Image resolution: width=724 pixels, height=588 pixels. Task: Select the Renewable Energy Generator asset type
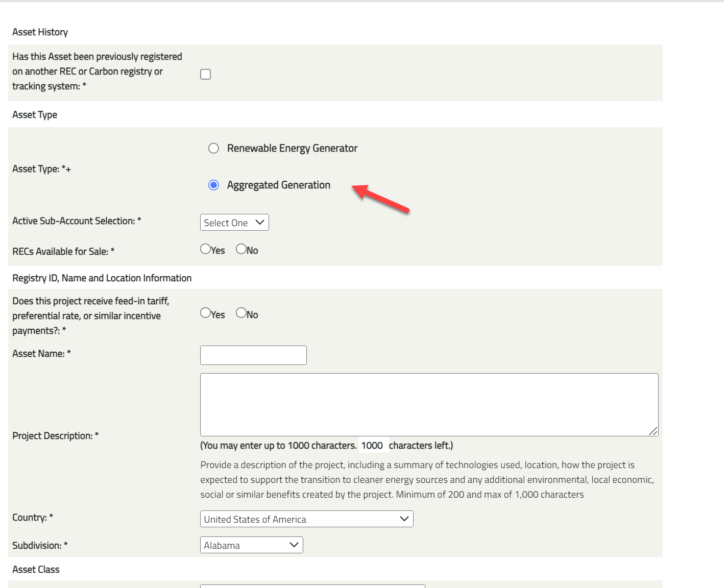[x=213, y=148]
